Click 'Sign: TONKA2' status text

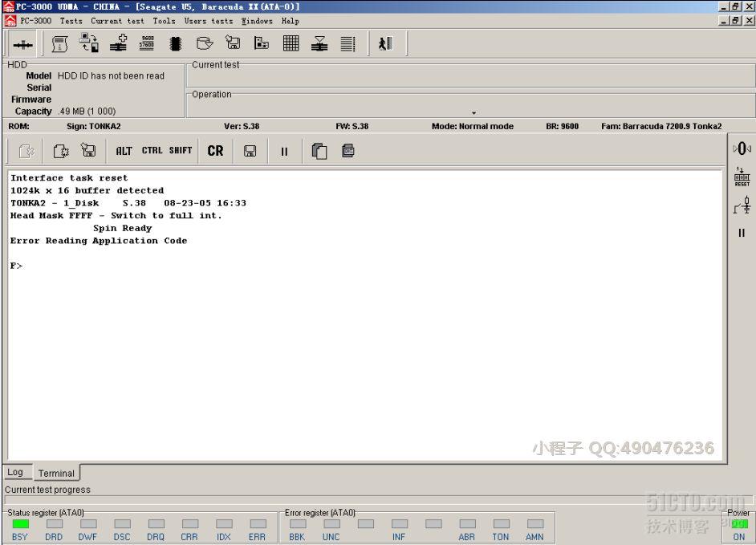point(94,126)
